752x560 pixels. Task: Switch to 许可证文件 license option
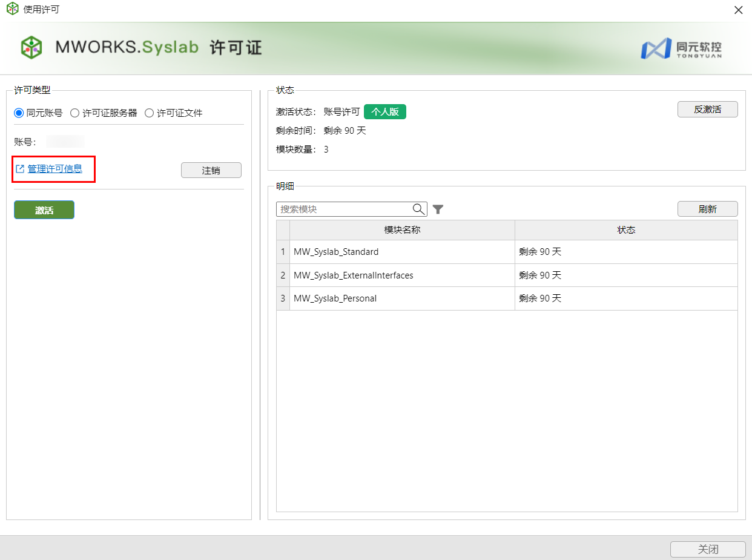[150, 113]
